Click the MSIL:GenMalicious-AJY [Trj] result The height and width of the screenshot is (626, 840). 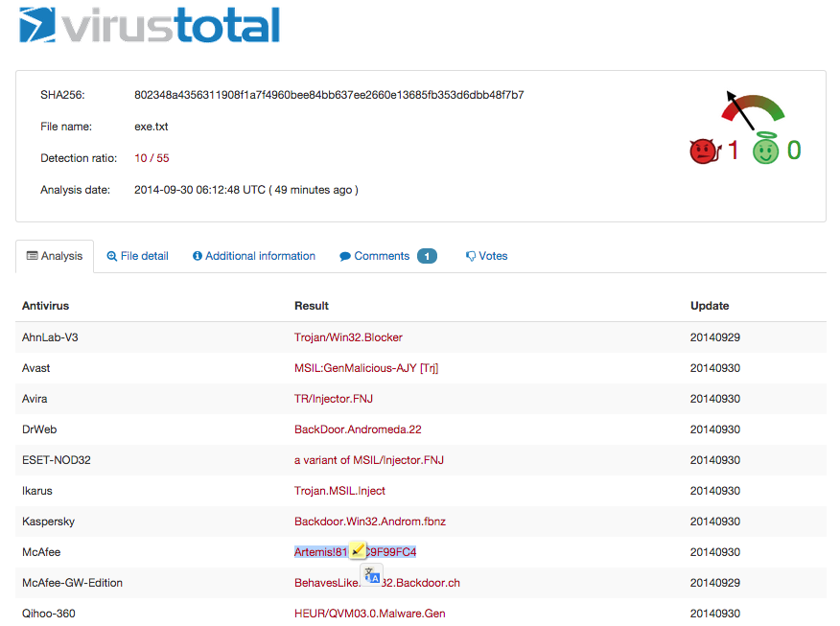[366, 368]
